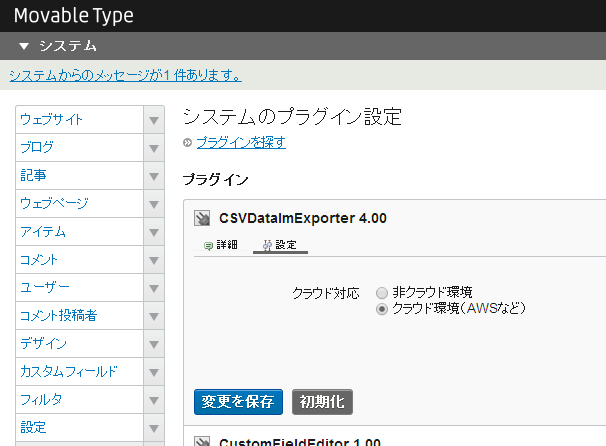This screenshot has height=446, width=606.
Task: Open the プラグインを探す link
Action: pos(241,143)
